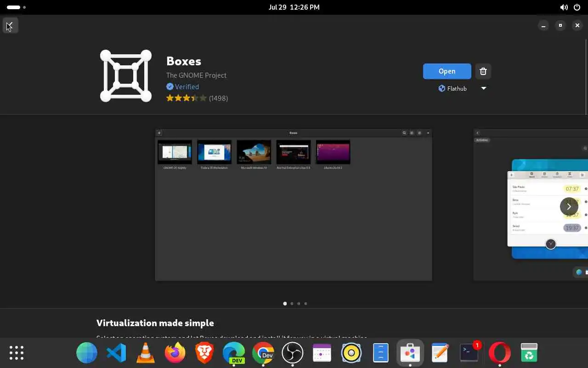
Task: Click the Verified badge
Action: 182,86
